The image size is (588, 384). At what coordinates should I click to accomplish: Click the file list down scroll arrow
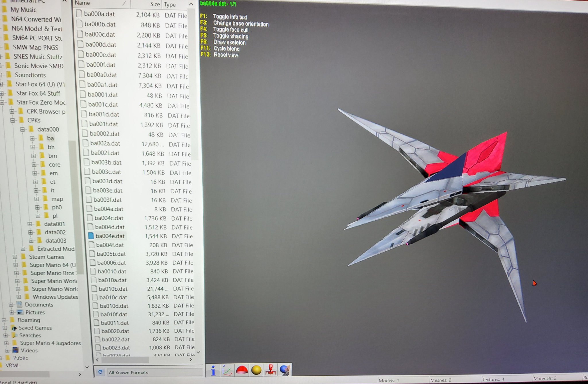(198, 352)
